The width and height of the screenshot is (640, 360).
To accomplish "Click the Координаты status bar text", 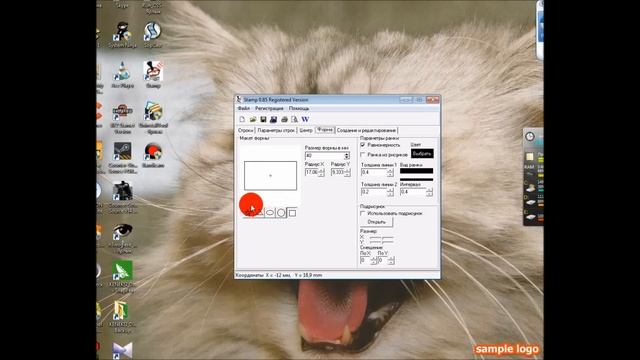I will [279, 275].
